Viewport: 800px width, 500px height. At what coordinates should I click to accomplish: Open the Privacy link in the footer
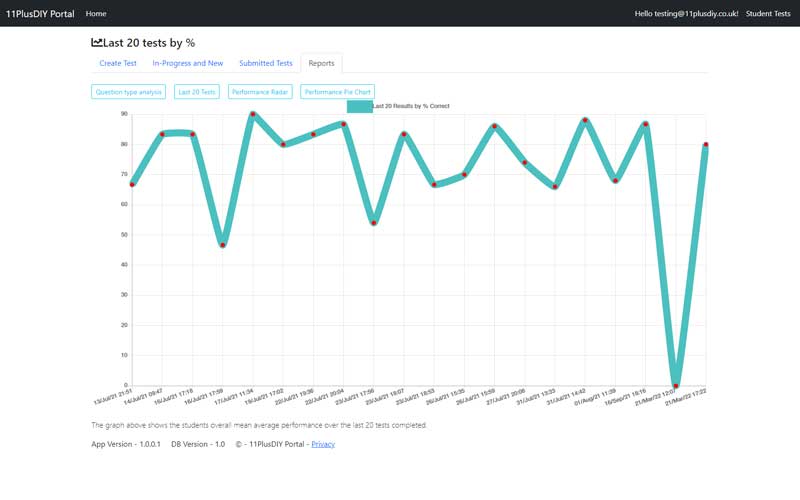(x=323, y=444)
